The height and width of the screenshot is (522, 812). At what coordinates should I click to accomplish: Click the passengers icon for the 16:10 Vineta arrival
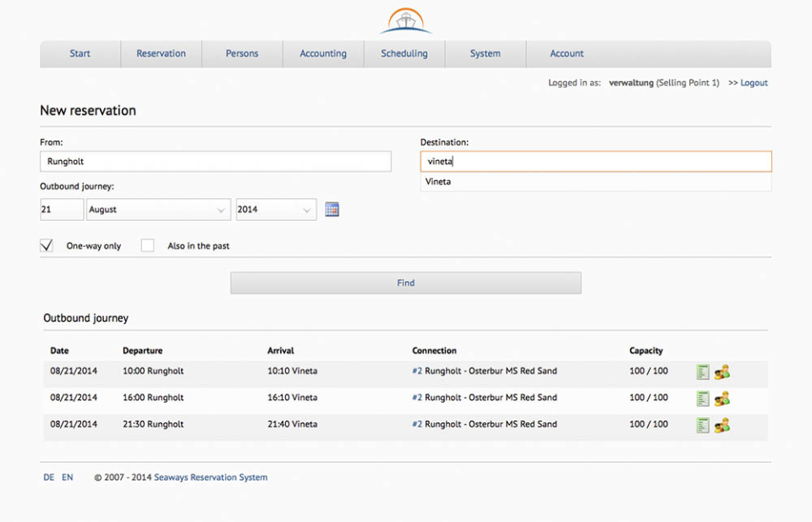tap(721, 398)
